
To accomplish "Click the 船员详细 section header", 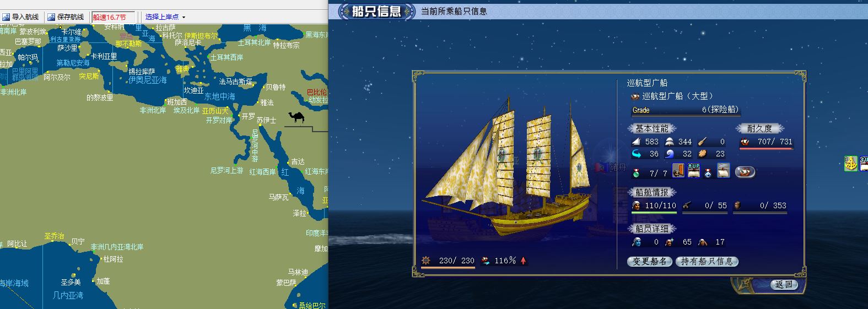I will coord(652,229).
